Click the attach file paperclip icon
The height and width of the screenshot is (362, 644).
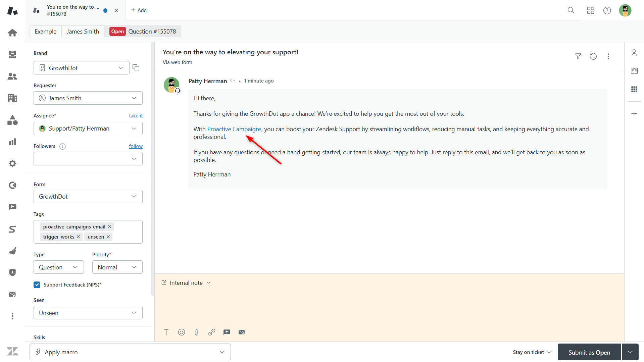197,332
